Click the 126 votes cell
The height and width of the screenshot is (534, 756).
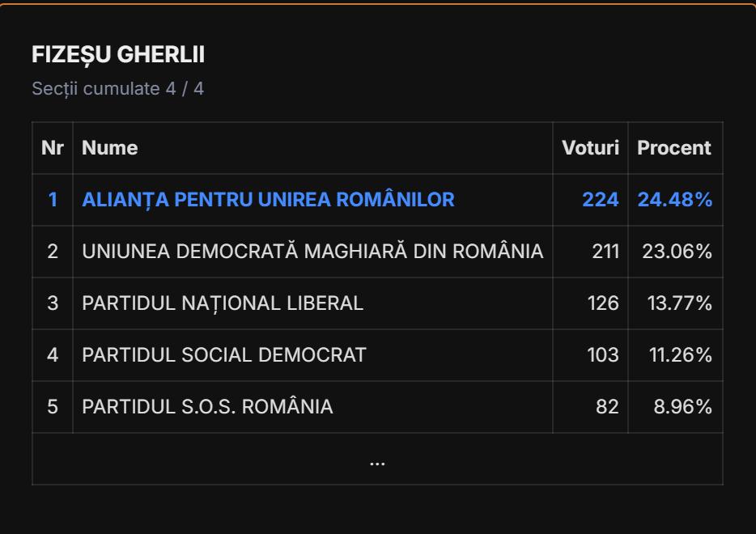pyautogui.click(x=603, y=303)
